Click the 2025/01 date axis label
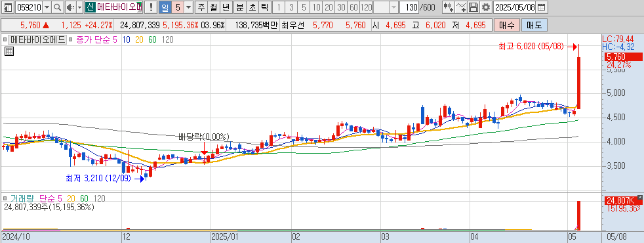The width and height of the screenshot is (644, 243). (x=225, y=237)
